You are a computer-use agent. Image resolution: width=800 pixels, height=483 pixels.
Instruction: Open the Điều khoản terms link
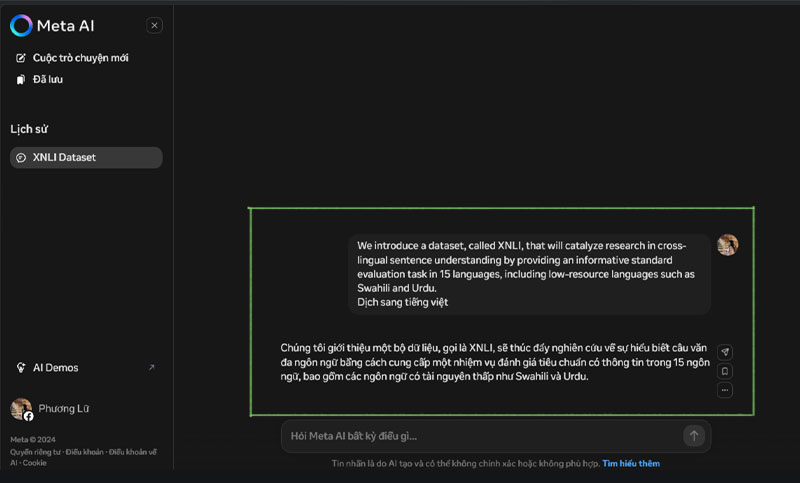pyautogui.click(x=84, y=452)
